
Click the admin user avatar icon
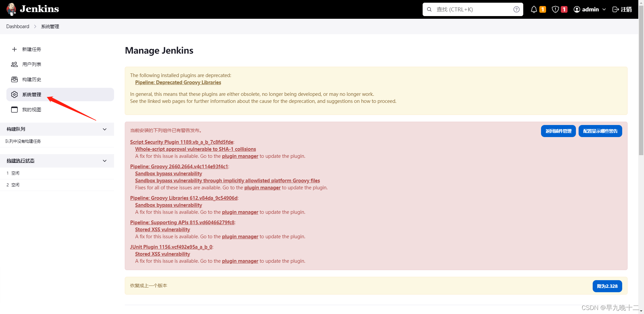pos(577,9)
